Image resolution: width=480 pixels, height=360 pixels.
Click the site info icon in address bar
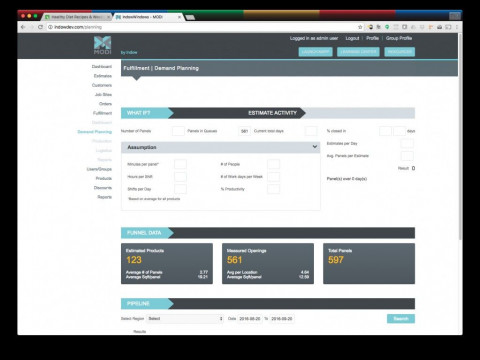point(50,27)
